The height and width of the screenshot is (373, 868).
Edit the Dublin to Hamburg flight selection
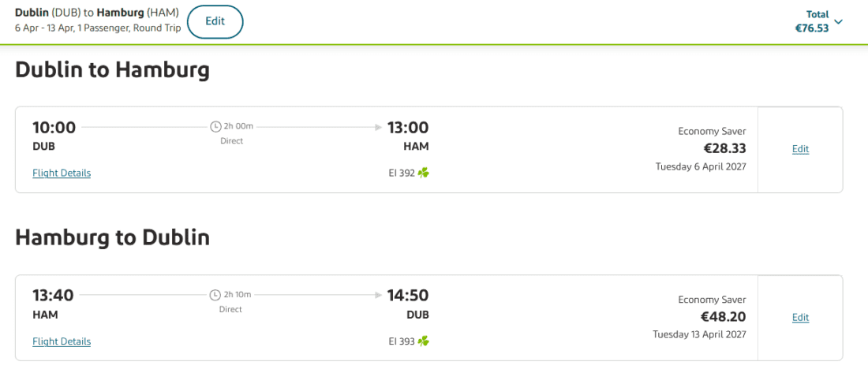tap(800, 149)
